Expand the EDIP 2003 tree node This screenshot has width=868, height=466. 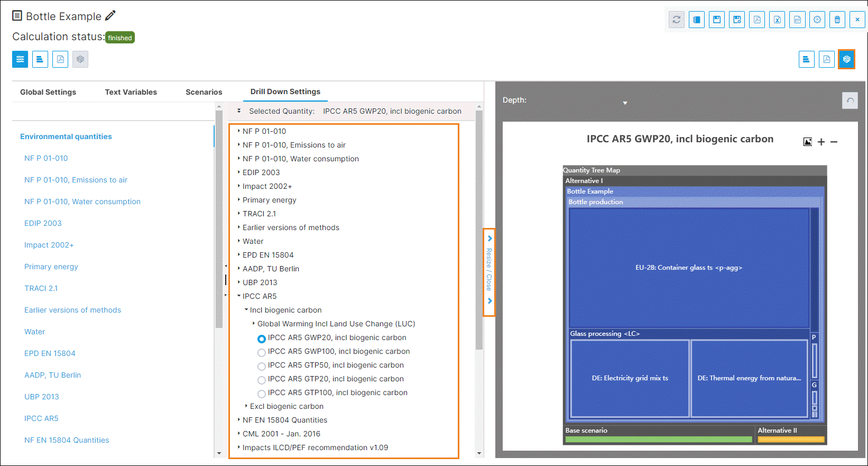coord(239,172)
